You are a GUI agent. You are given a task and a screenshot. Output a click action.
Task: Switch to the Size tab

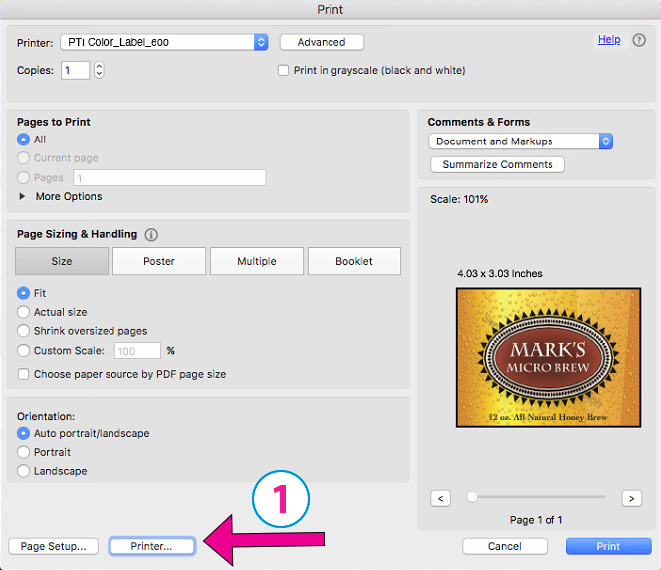click(x=62, y=261)
